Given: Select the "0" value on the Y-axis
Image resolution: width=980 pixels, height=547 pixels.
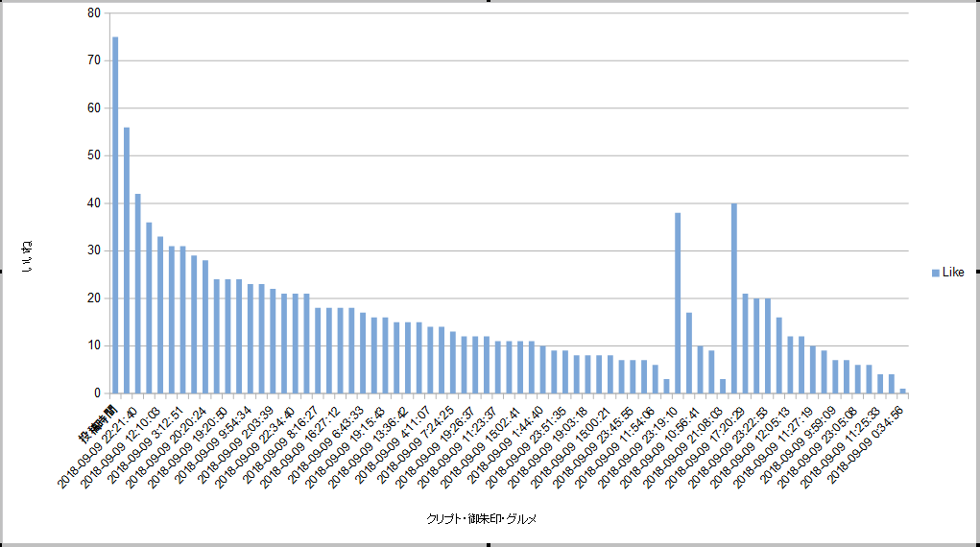Looking at the screenshot, I should point(97,393).
